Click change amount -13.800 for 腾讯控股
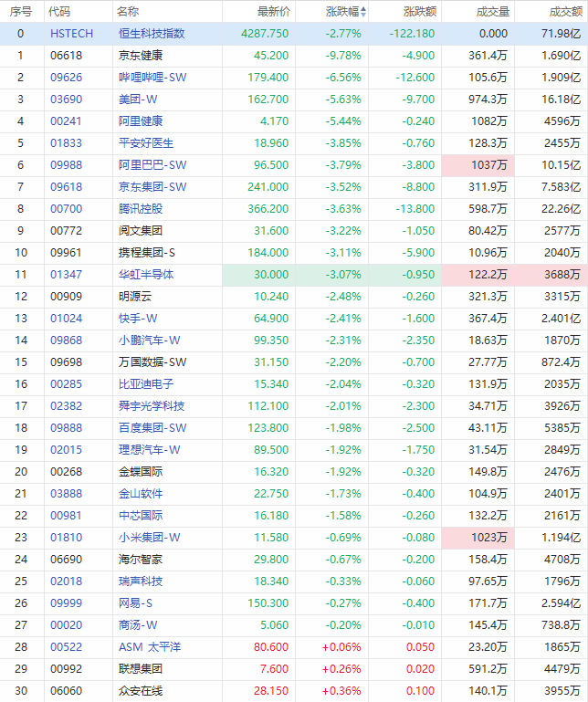 415,209
